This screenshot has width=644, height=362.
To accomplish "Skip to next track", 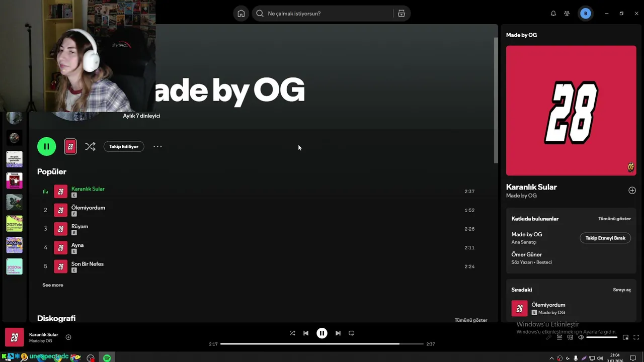I will [338, 333].
